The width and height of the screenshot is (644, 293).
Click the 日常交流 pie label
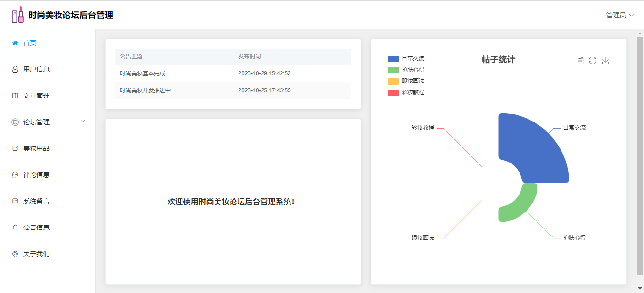(x=574, y=128)
